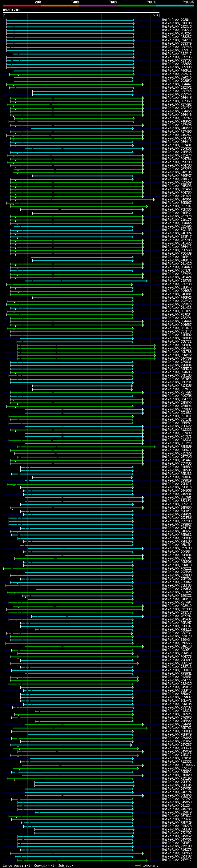Click hit UniRef100_A1XKU6
Screen dimensions: 197x868
point(177,386)
